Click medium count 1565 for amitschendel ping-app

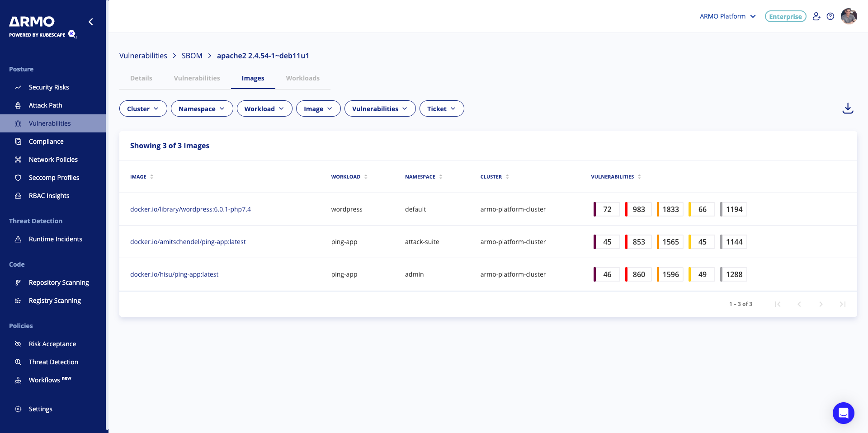[x=670, y=242]
